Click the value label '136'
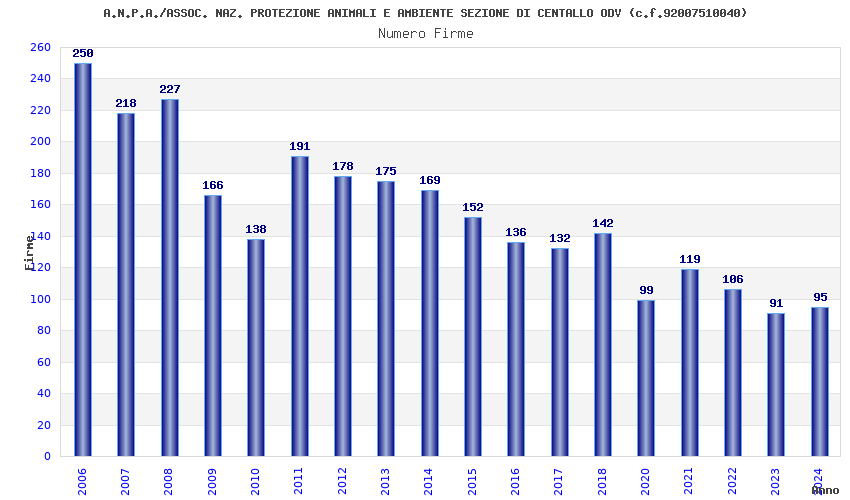Viewport: 850px width, 500px height. 516,232
